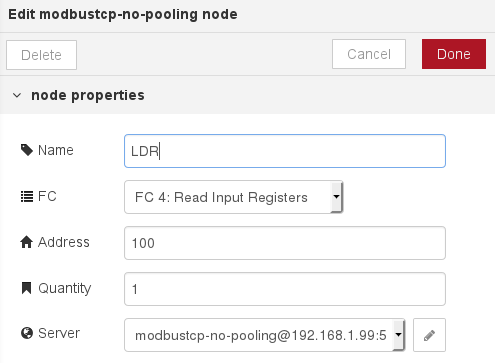Click the list icon beside FC
This screenshot has width=495, height=363.
pyautogui.click(x=27, y=196)
